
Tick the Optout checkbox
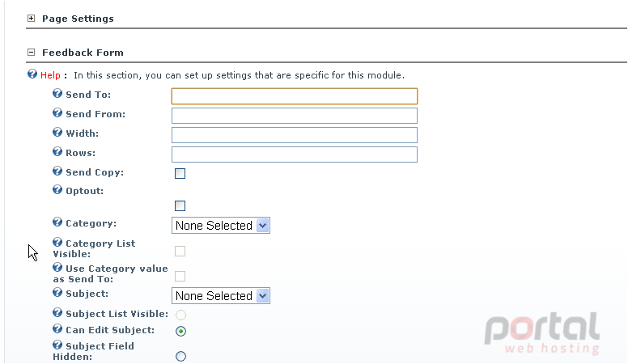coord(180,205)
